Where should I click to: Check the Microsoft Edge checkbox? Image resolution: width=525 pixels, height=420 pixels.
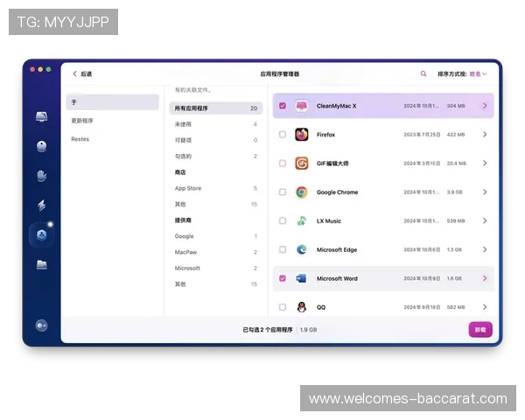coord(283,250)
